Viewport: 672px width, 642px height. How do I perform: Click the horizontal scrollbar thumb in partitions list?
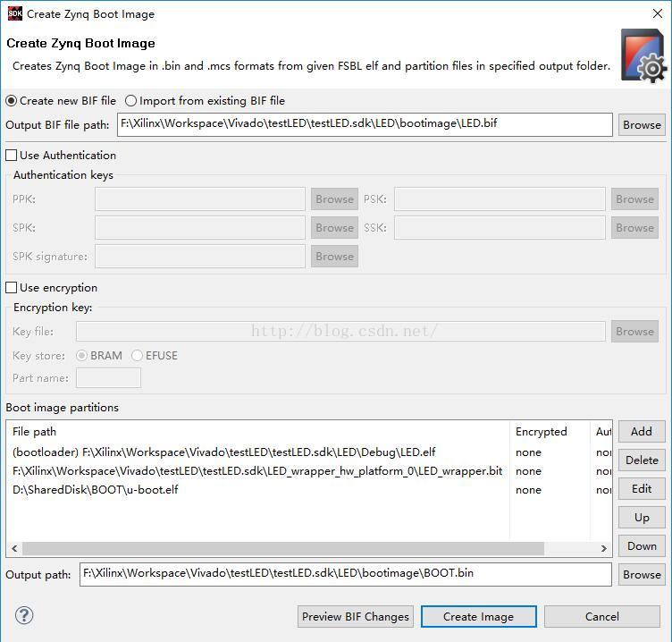pyautogui.click(x=283, y=548)
